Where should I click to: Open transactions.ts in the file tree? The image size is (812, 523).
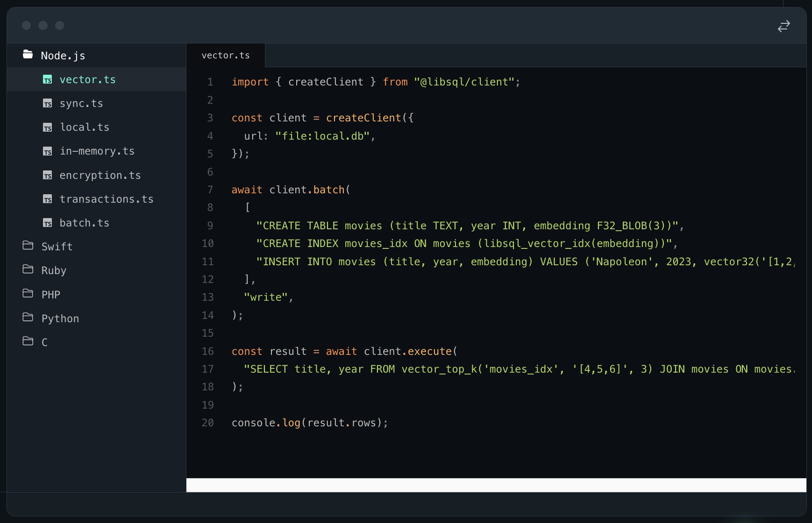pyautogui.click(x=96, y=199)
